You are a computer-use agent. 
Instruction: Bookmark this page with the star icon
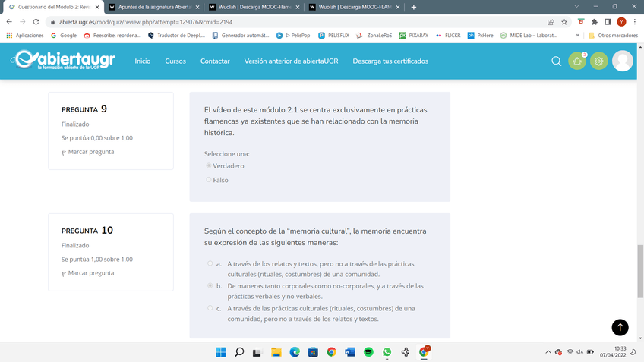pos(564,22)
